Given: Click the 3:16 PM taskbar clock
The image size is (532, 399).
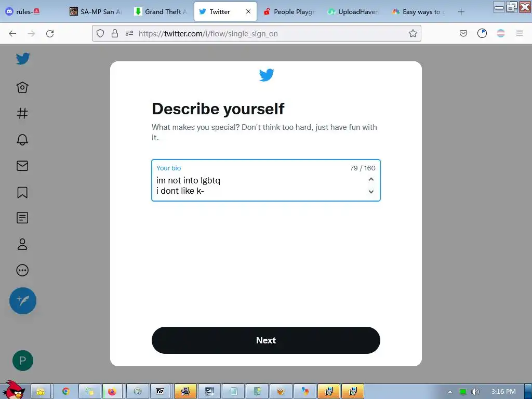Looking at the screenshot, I should 503,392.
